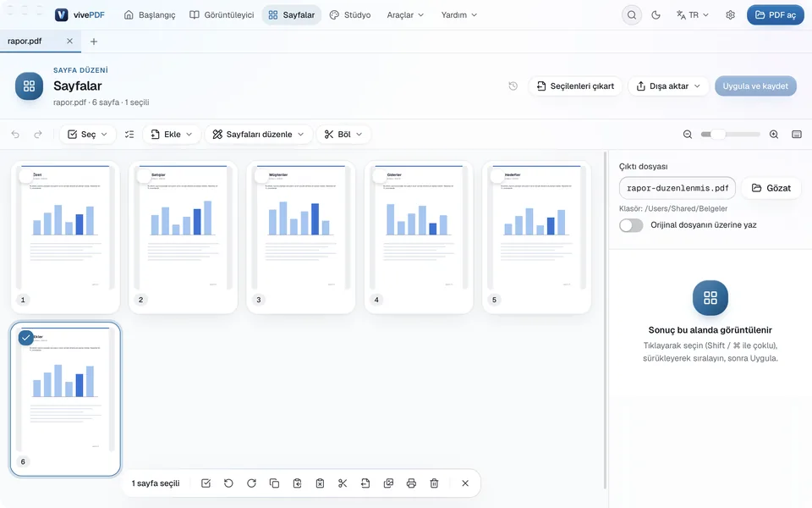
Task: Adjust the thumbnail zoom slider
Action: click(730, 135)
